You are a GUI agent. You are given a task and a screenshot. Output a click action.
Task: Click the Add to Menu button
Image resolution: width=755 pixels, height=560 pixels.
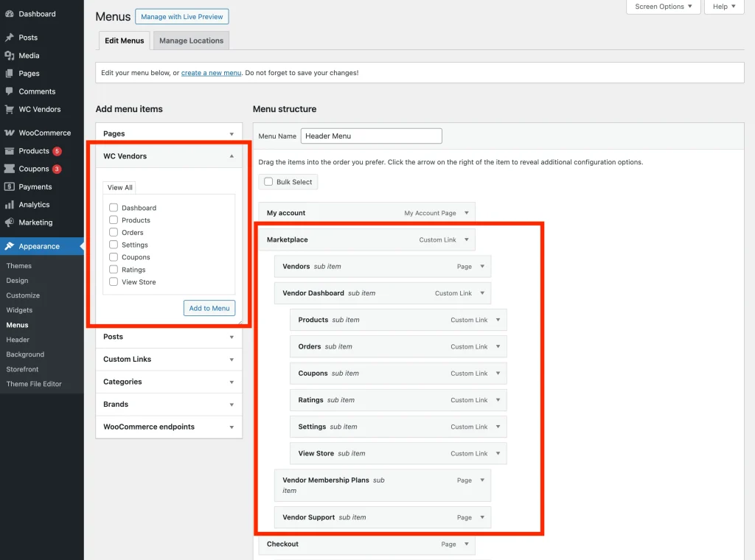click(x=209, y=308)
